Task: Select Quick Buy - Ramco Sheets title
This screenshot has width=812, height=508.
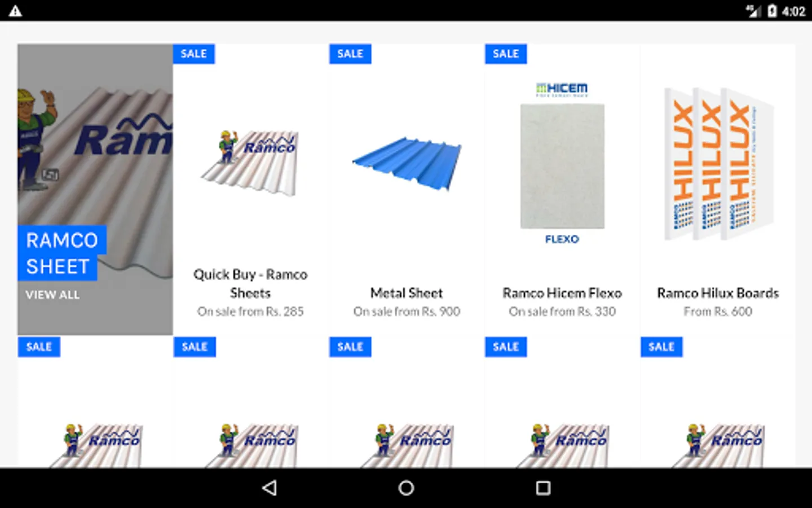Action: [250, 283]
